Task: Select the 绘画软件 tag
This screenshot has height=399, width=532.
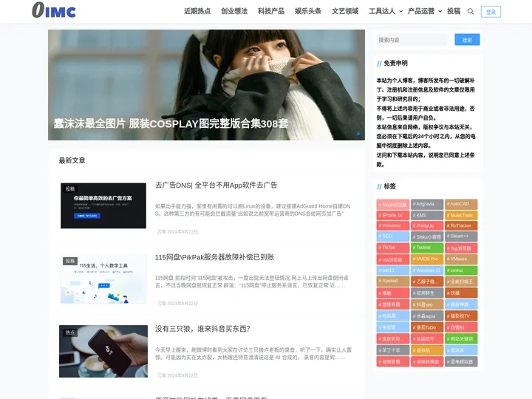Action: (427, 338)
